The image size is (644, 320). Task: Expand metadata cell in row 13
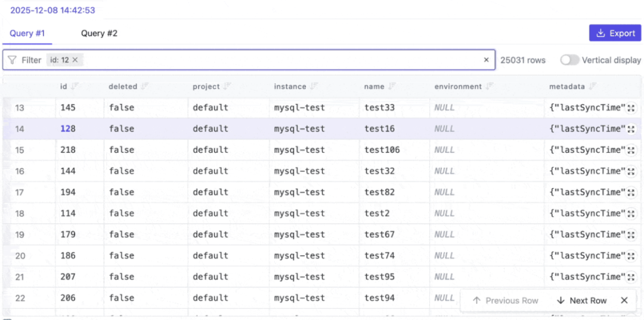631,108
